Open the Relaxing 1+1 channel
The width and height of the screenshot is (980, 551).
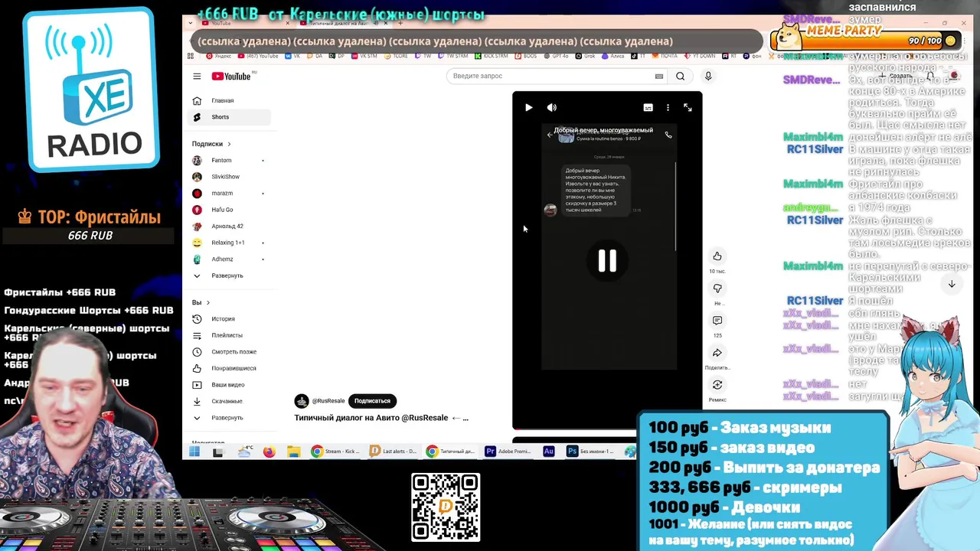point(230,243)
